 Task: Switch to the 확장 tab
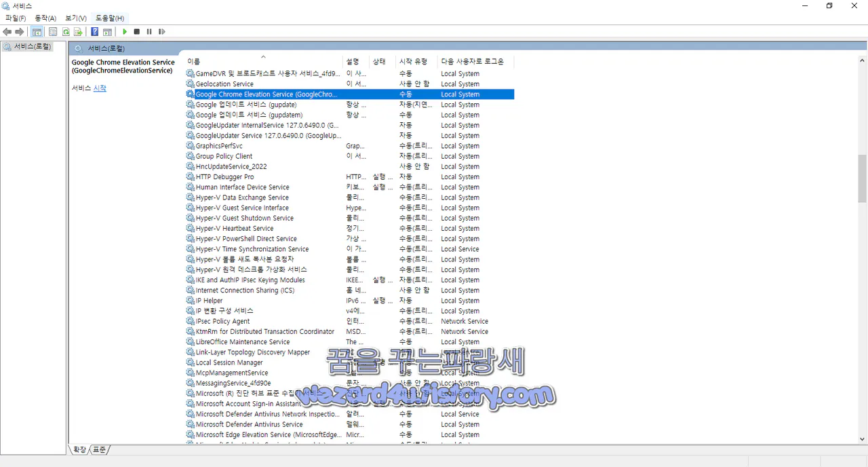point(80,449)
